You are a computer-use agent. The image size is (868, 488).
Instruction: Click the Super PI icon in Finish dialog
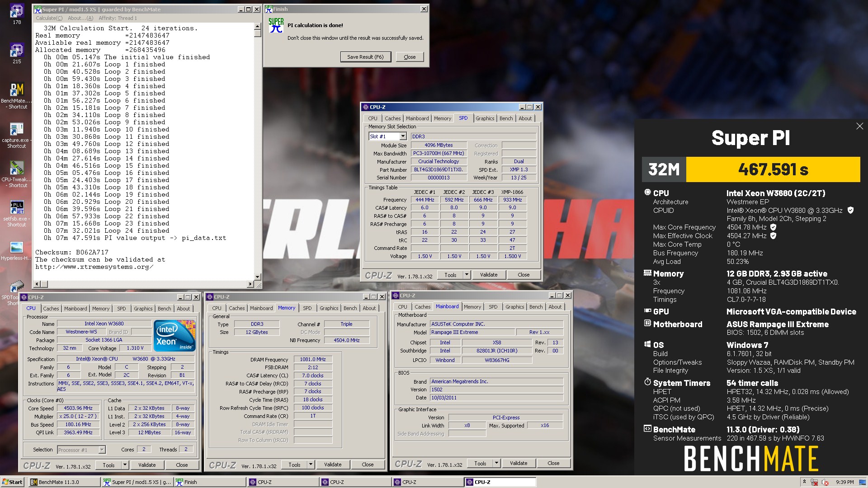(276, 25)
